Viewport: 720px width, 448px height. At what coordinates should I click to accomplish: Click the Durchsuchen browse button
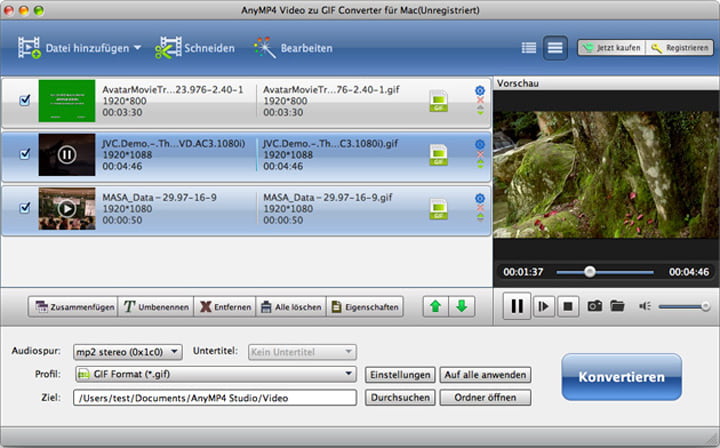click(400, 398)
